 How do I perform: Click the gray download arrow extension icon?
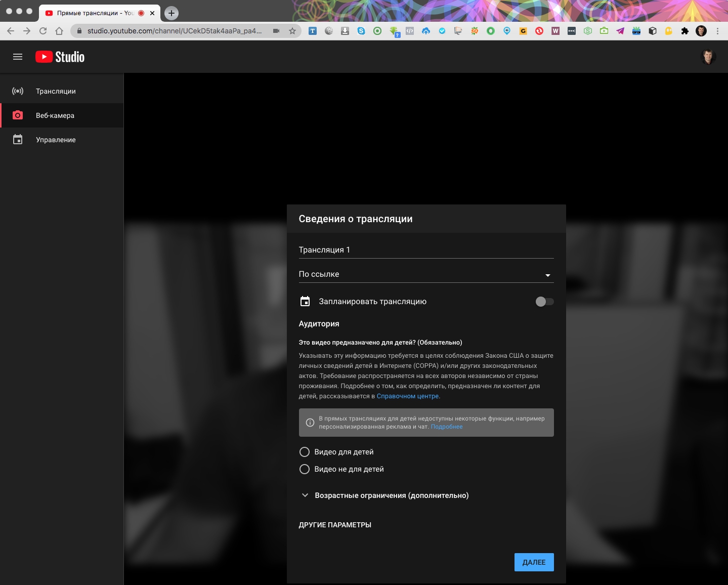tap(345, 31)
